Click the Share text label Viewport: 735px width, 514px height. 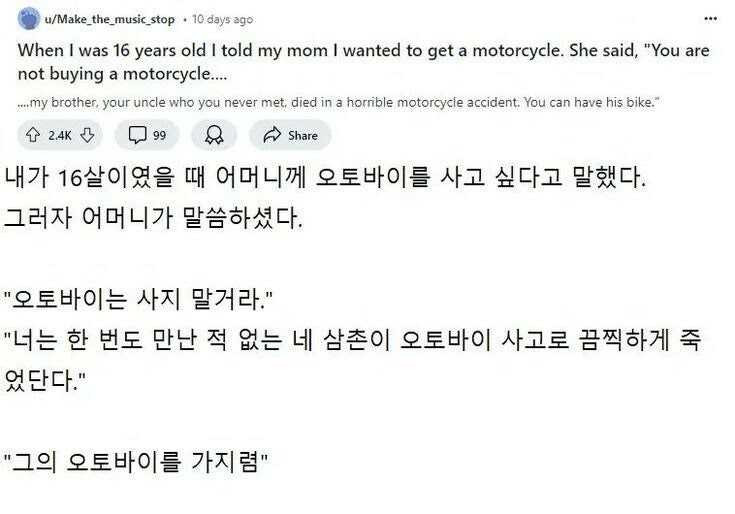coord(303,135)
